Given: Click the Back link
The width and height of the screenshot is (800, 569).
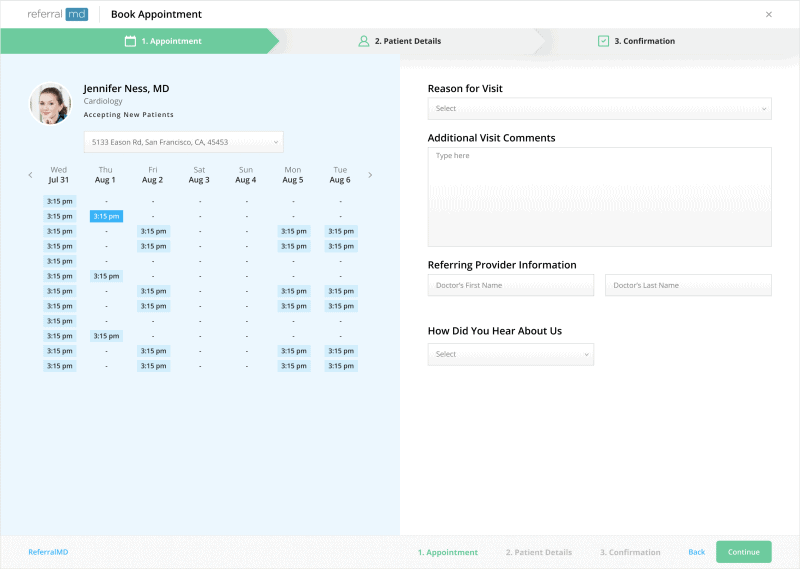Looking at the screenshot, I should point(696,552).
